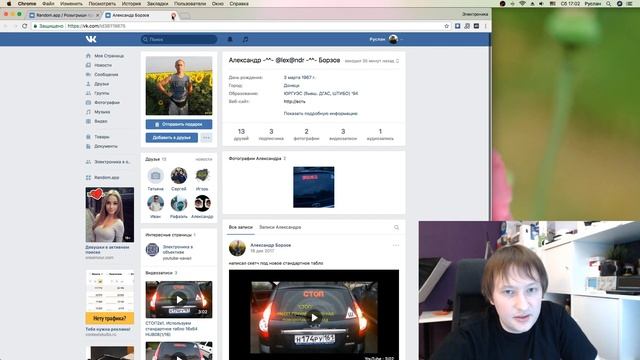Image resolution: width=640 pixels, height=360 pixels.
Task: Open the История menu in the menu bar
Action: 131,3
